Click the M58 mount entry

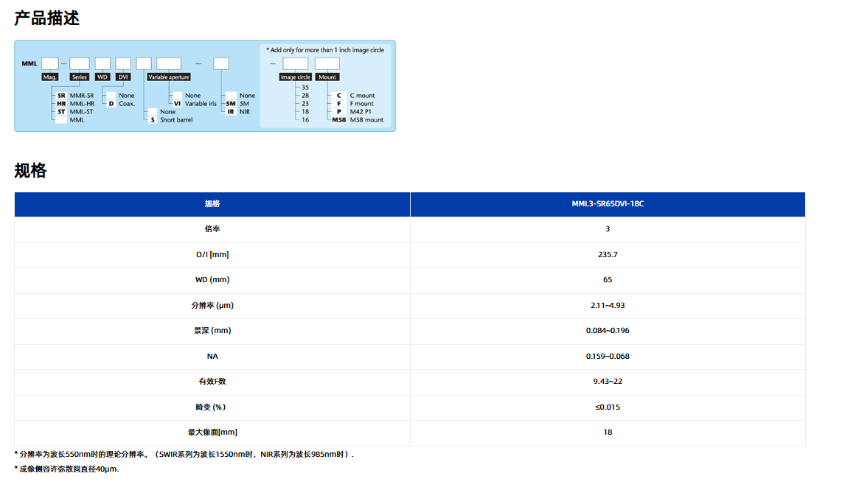358,119
